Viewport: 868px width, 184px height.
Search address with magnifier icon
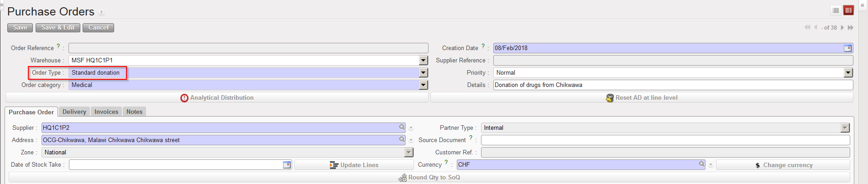coord(402,139)
